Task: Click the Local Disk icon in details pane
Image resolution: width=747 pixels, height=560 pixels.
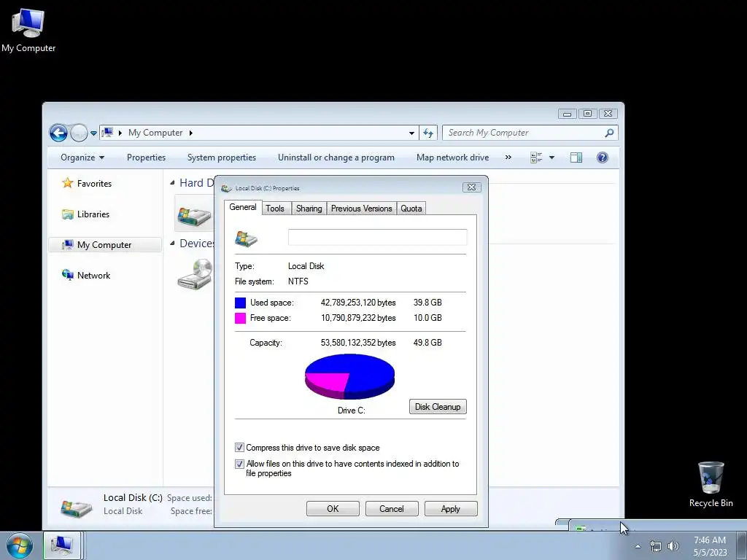Action: click(76, 508)
